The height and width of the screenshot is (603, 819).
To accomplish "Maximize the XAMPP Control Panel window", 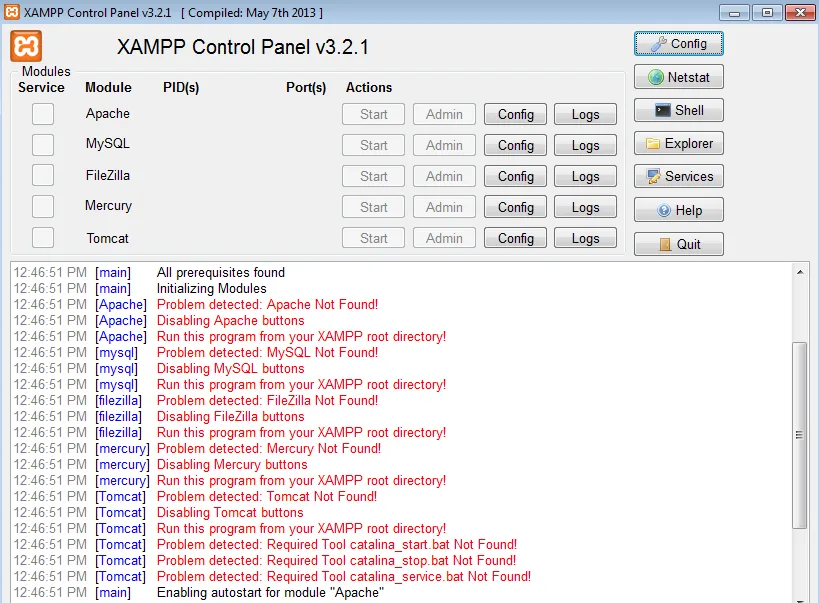I will tap(767, 13).
